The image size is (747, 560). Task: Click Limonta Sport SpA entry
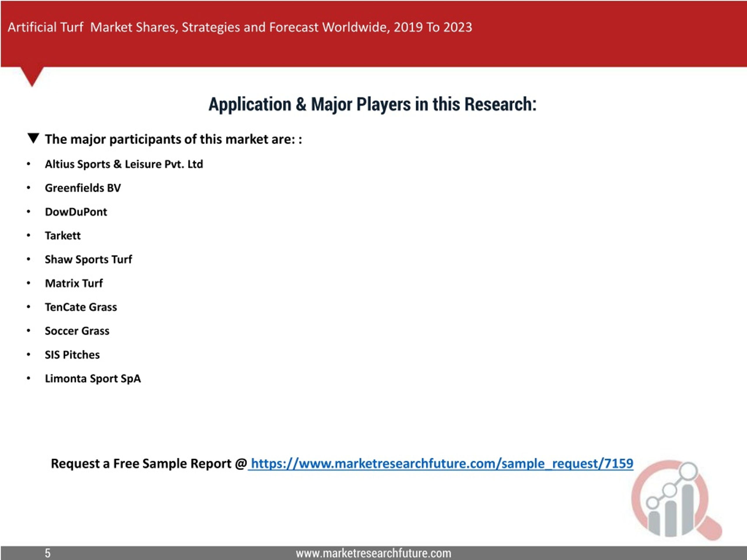tap(93, 379)
